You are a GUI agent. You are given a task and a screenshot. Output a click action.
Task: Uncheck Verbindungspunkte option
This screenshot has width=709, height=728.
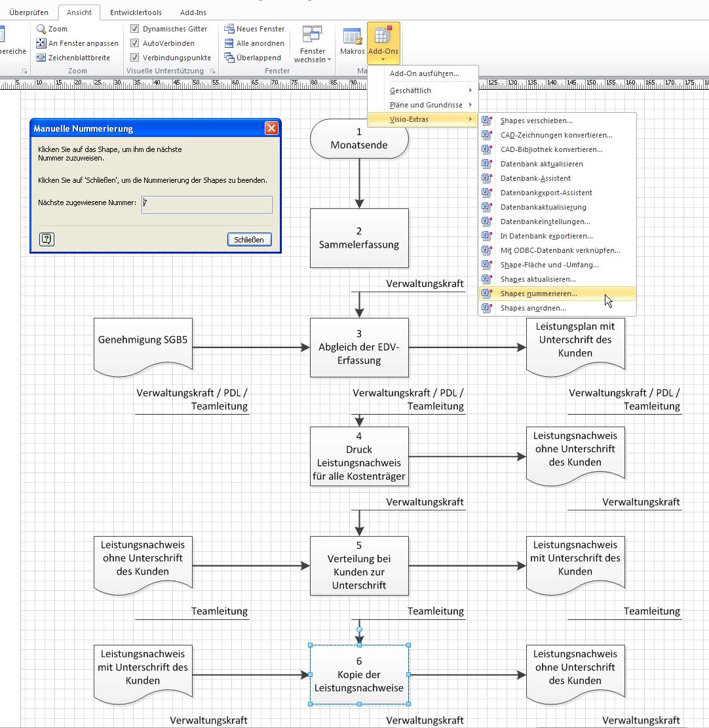[134, 58]
